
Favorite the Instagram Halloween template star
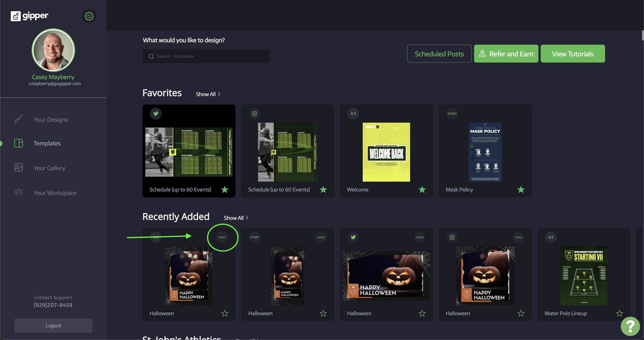[521, 313]
